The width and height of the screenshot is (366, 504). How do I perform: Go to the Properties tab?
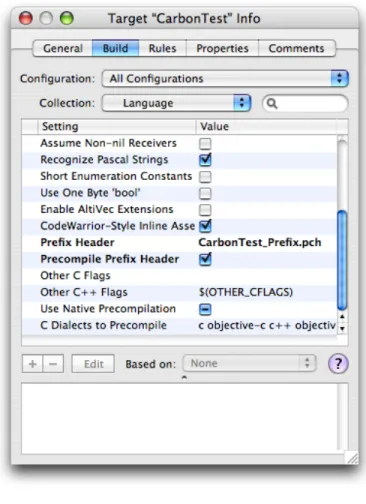pyautogui.click(x=222, y=48)
